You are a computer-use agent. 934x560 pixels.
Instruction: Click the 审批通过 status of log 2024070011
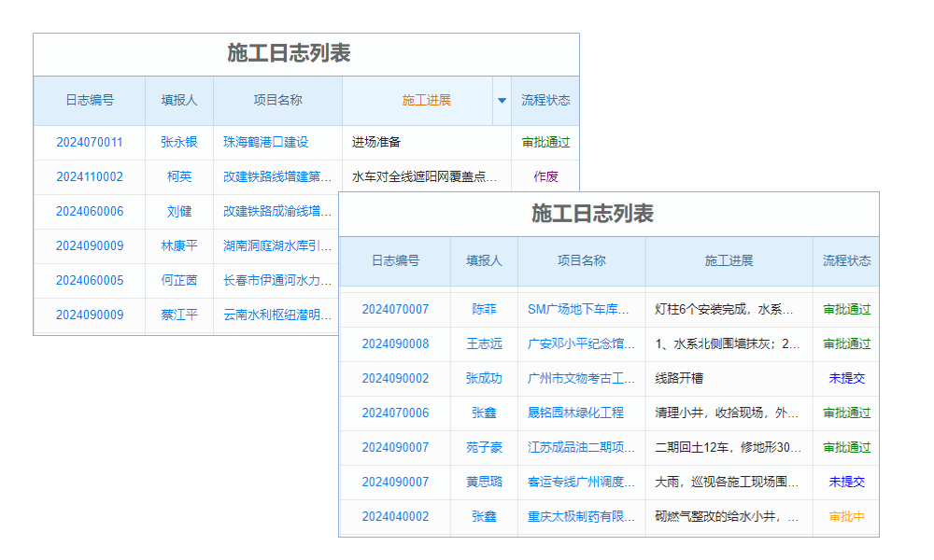coord(545,142)
